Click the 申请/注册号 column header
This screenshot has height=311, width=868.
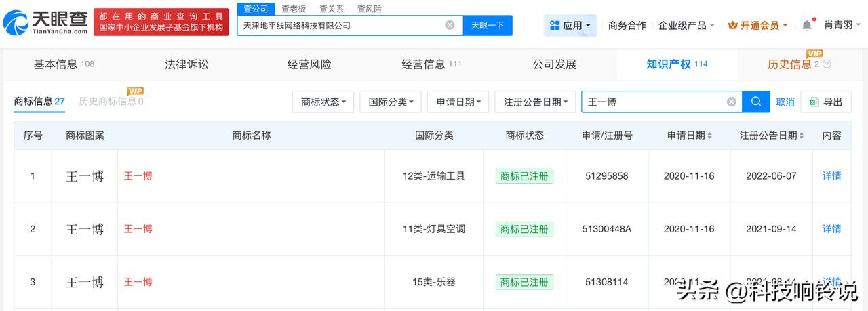[607, 136]
